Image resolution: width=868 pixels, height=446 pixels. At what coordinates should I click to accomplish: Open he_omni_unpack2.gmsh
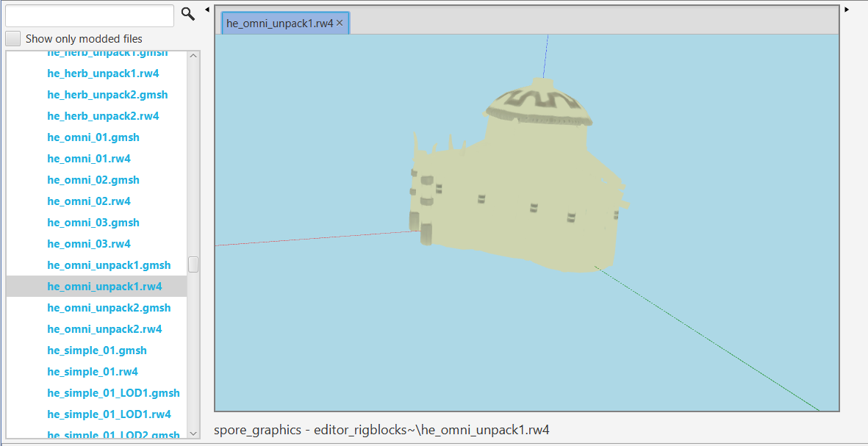point(109,307)
